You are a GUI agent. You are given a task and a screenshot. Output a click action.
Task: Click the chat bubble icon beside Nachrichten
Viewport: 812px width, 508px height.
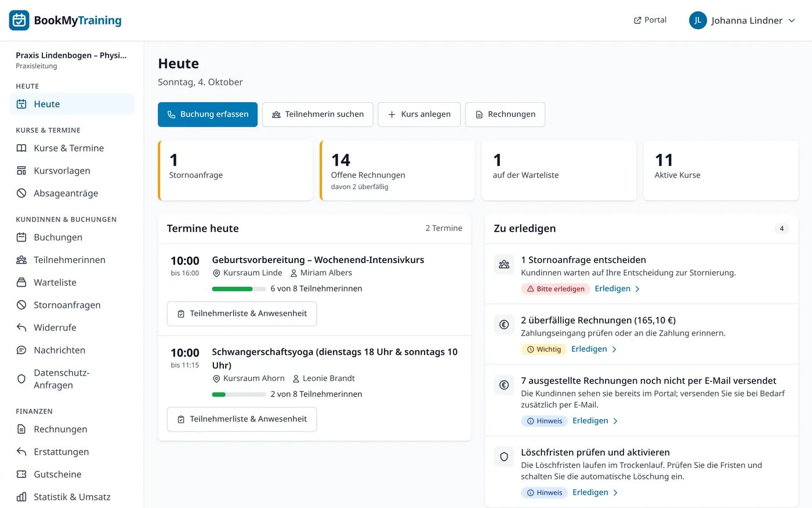pyautogui.click(x=21, y=350)
